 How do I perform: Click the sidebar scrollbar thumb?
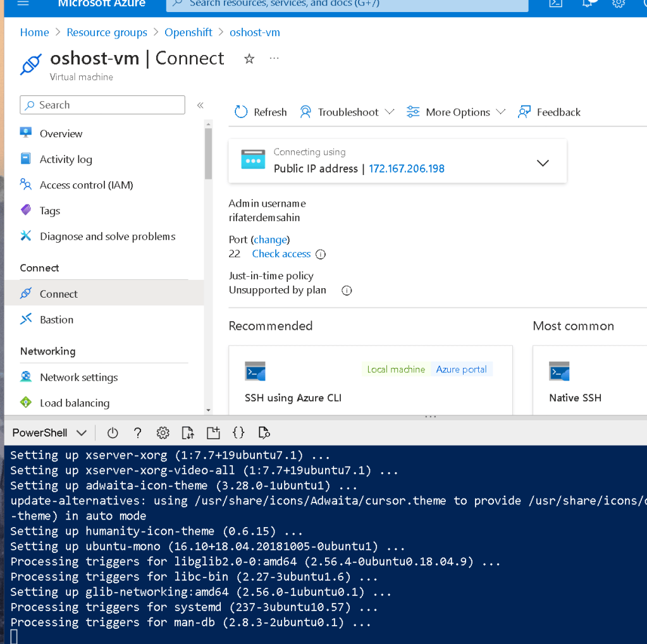(x=208, y=154)
